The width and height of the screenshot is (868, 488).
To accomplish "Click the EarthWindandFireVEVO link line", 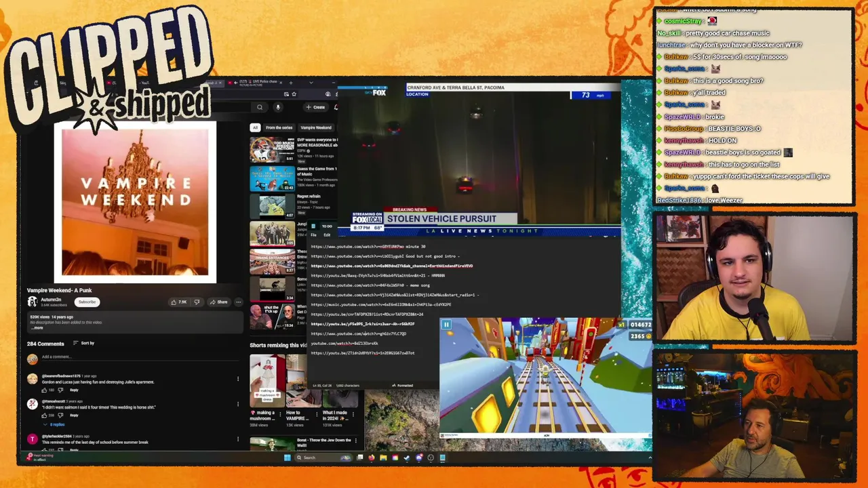I will (392, 266).
